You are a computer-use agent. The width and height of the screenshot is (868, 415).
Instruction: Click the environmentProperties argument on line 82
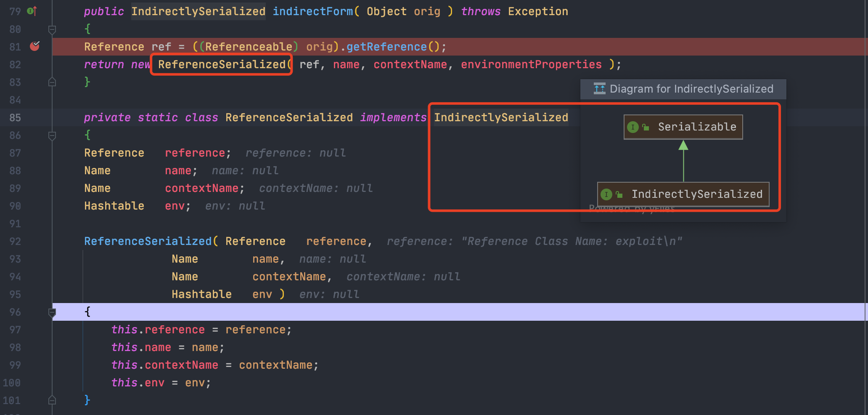[531, 64]
